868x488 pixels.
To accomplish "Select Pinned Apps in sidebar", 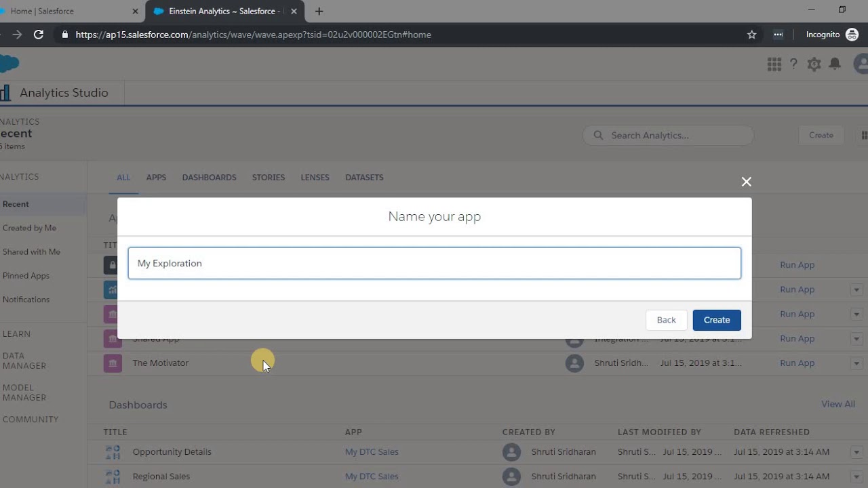I will [x=26, y=276].
